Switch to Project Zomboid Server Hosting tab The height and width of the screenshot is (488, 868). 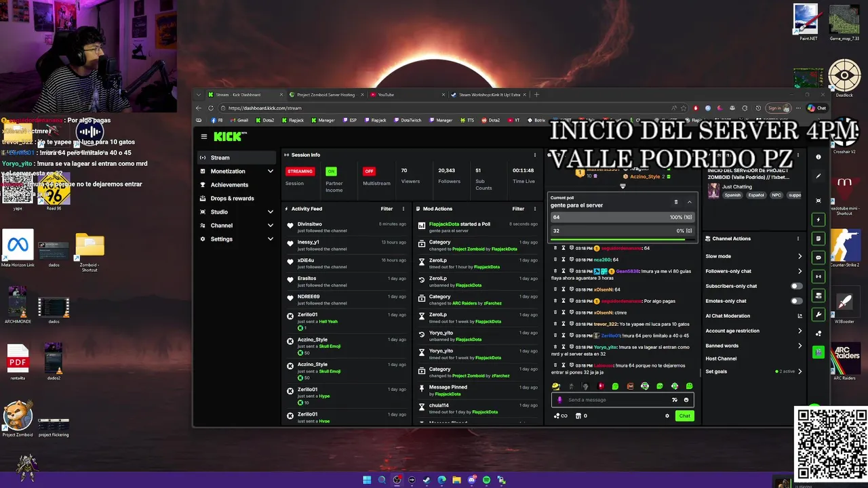point(325,95)
